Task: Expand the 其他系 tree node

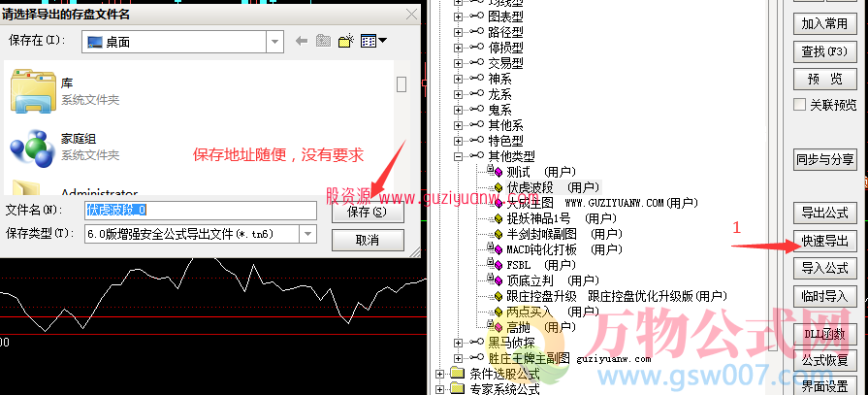Action: pos(458,126)
